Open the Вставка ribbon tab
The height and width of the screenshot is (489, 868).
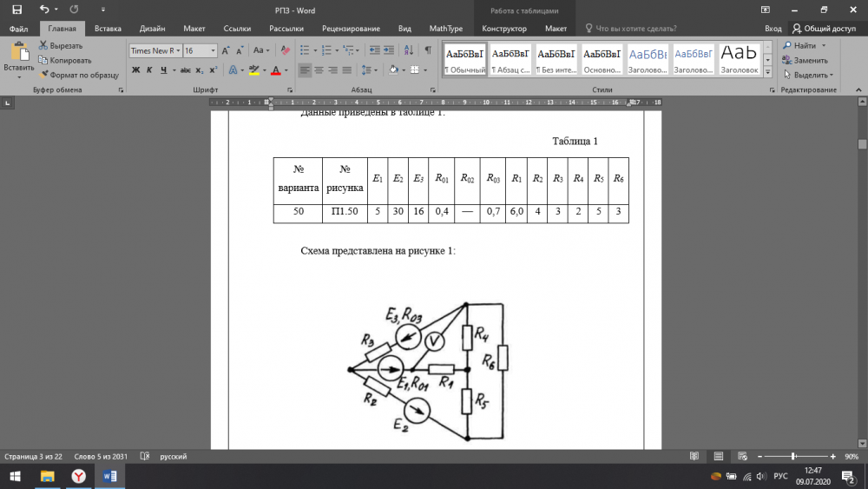pyautogui.click(x=108, y=29)
